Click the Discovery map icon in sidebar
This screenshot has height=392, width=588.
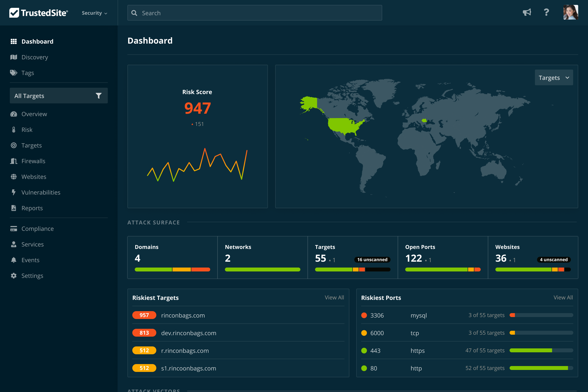[x=14, y=57]
